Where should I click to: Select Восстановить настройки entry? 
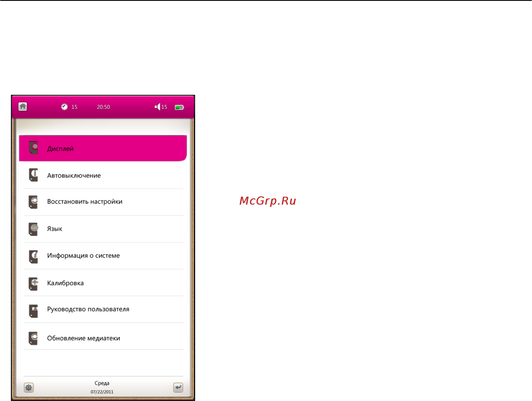coord(103,202)
